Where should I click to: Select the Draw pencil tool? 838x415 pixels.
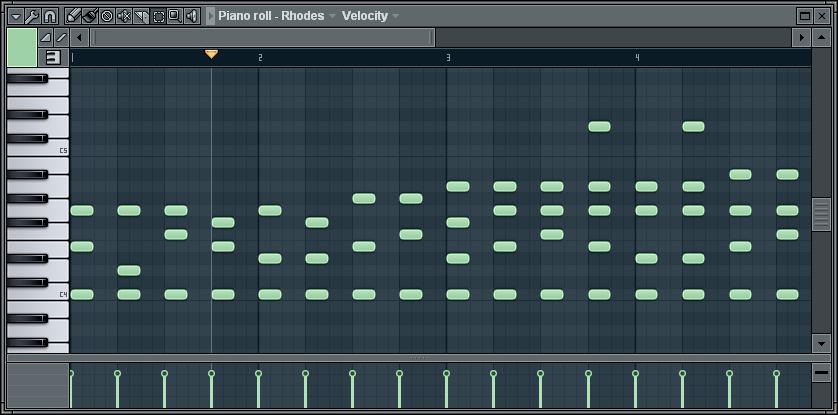[73, 16]
